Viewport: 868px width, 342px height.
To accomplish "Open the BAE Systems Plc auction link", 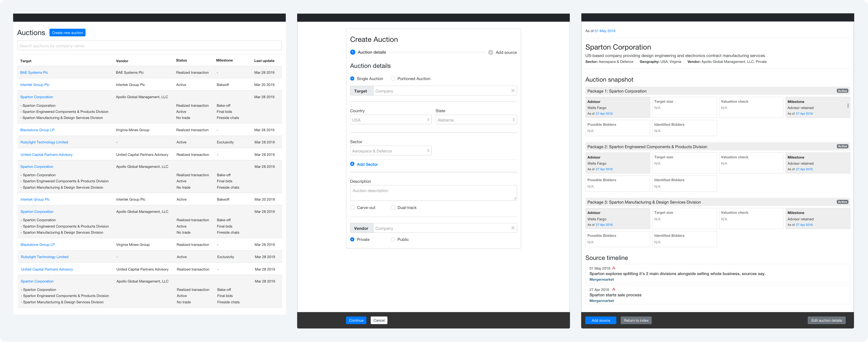I will [x=34, y=72].
